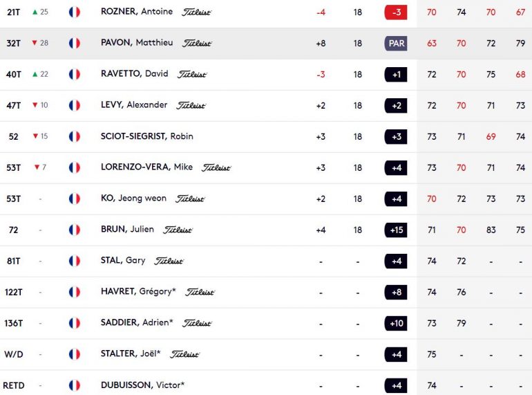Open player KO, Jeong weon
The width and height of the screenshot is (532, 395).
pos(133,199)
